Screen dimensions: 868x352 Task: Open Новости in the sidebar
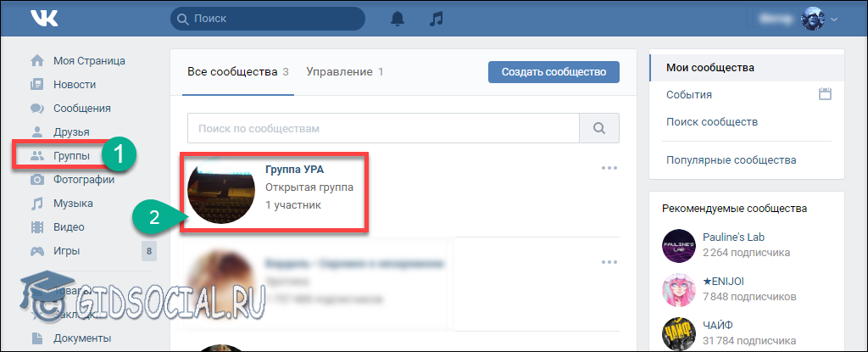[x=75, y=84]
